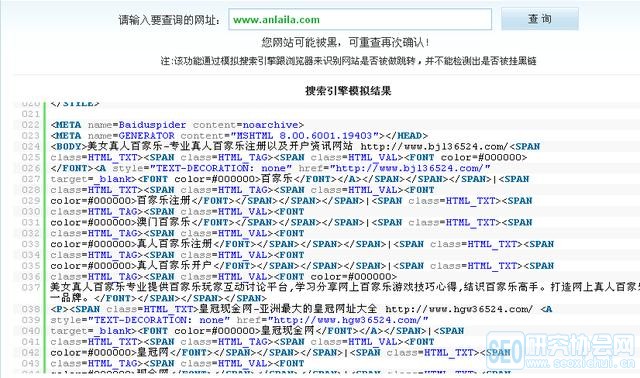The width and height of the screenshot is (640, 378).
Task: Click the 查询 query button
Action: (x=539, y=19)
